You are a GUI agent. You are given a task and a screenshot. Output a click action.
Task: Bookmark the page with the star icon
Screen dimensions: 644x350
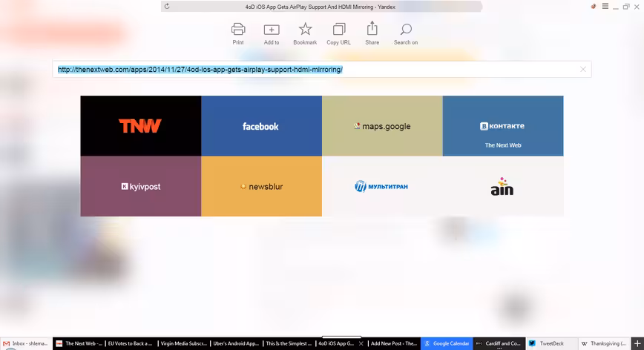tap(305, 29)
